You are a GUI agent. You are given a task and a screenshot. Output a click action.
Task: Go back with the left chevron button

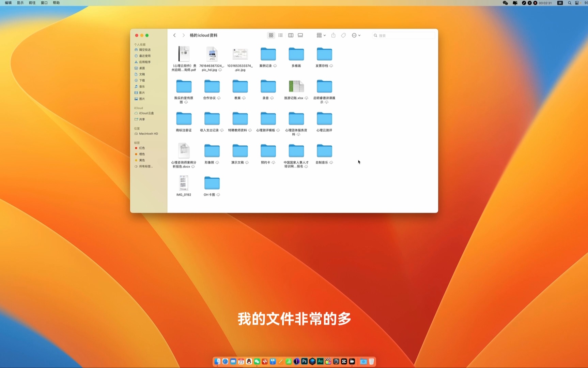174,35
